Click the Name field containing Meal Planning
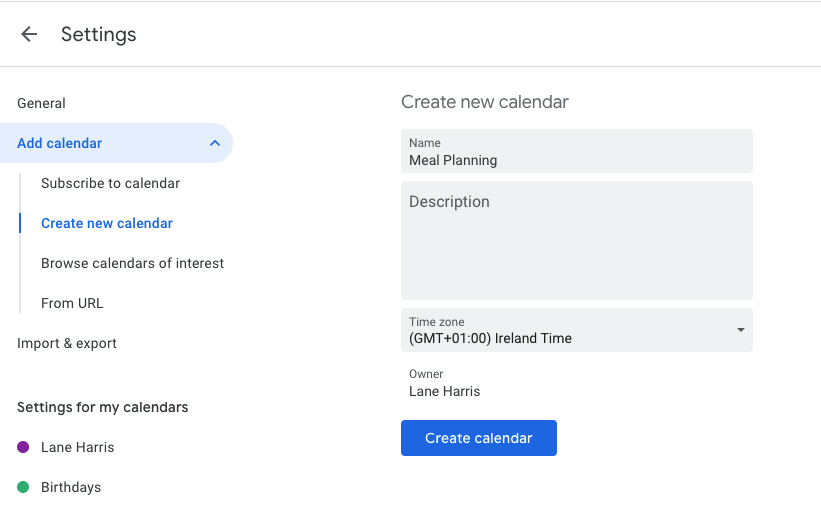 576,152
